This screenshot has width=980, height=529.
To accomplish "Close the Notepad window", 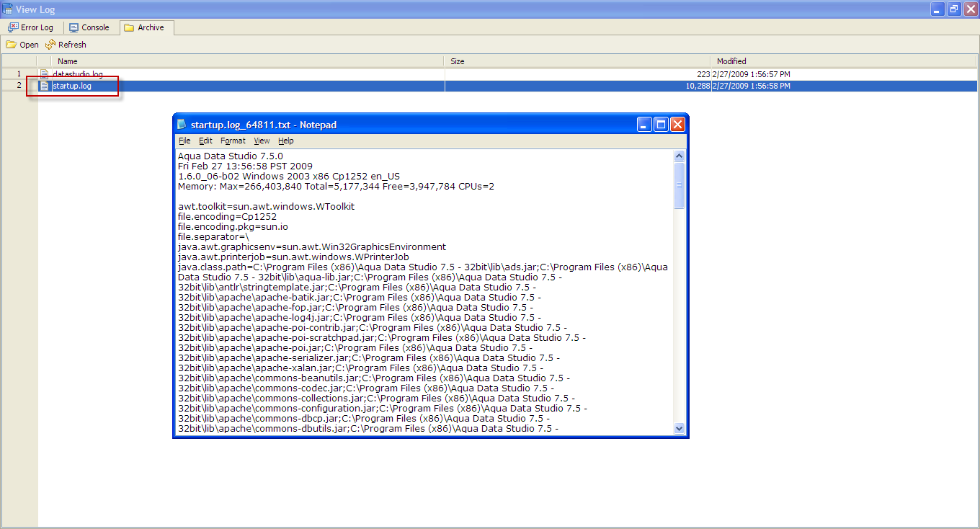I will point(677,125).
